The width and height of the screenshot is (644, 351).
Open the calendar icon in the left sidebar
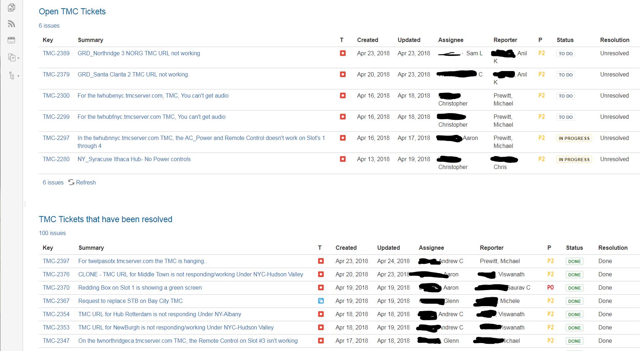tap(11, 40)
